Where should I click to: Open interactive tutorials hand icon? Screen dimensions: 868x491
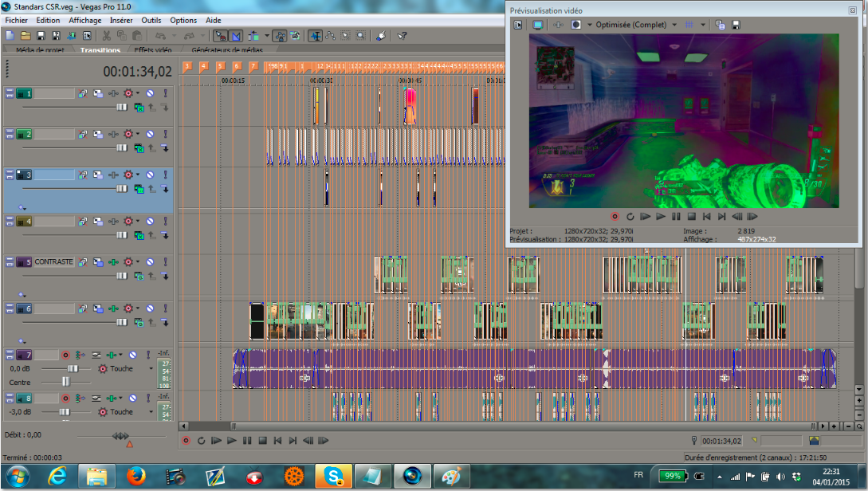pyautogui.click(x=381, y=35)
